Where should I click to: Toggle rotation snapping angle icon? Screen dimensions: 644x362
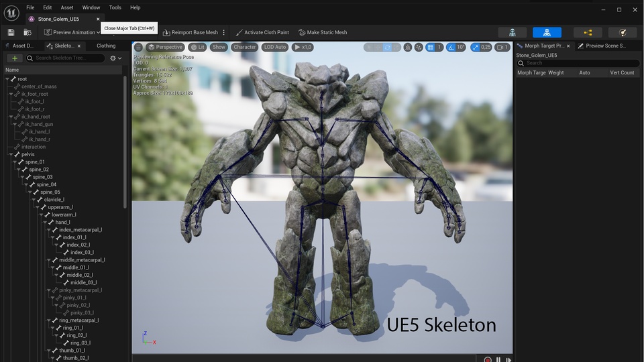coord(451,47)
